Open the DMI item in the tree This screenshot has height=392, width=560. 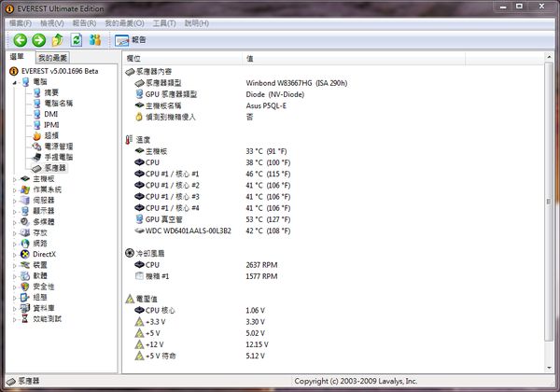coord(50,114)
